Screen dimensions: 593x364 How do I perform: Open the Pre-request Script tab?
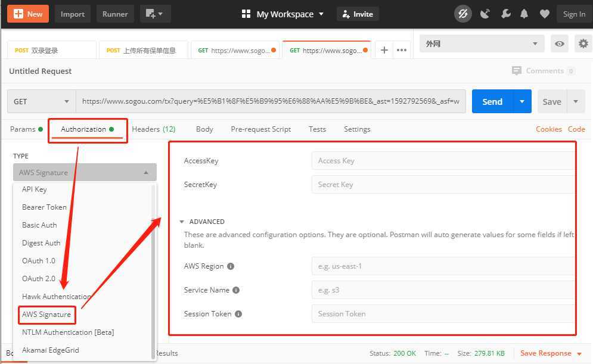[x=261, y=129]
